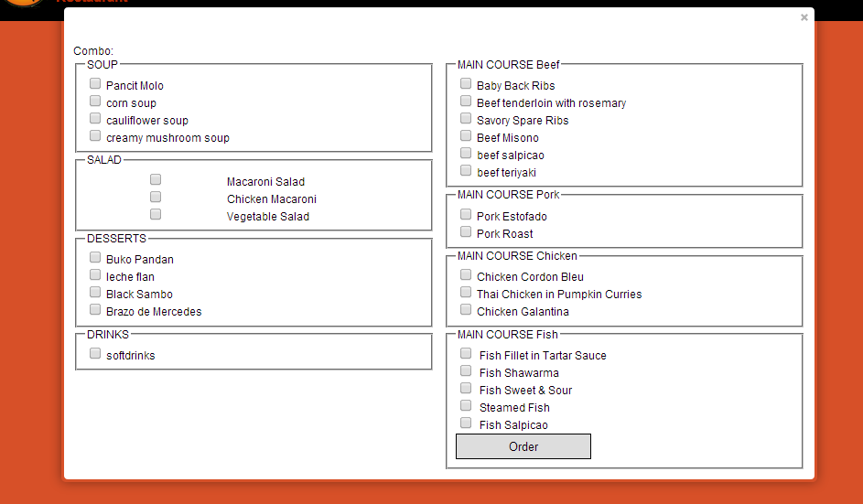
Task: Click the Macaroni Salad label text
Action: 265,182
